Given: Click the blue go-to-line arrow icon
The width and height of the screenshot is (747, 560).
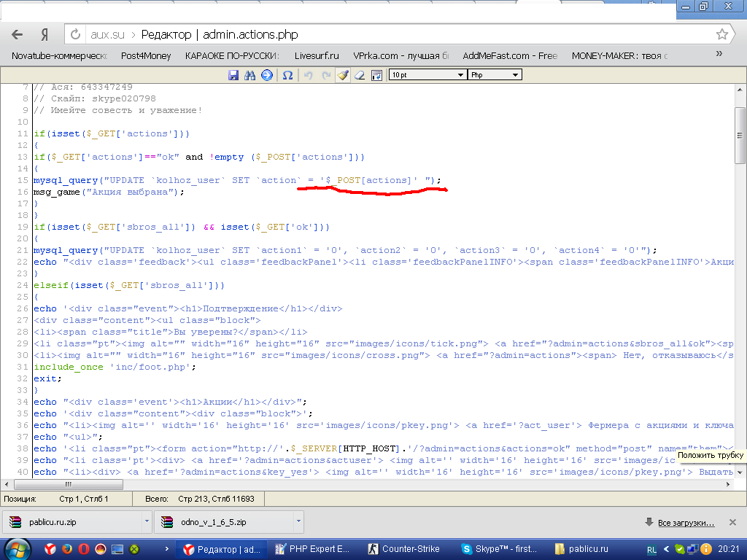Looking at the screenshot, I should coord(267,75).
